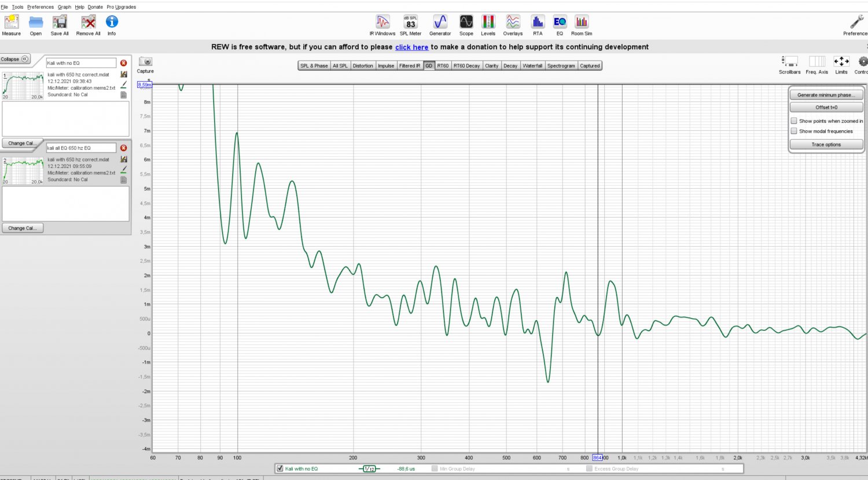Screen dimensions: 868x480
Task: Remove 'kali all EQ 650 hz EQ' measurement red X
Action: 123,148
